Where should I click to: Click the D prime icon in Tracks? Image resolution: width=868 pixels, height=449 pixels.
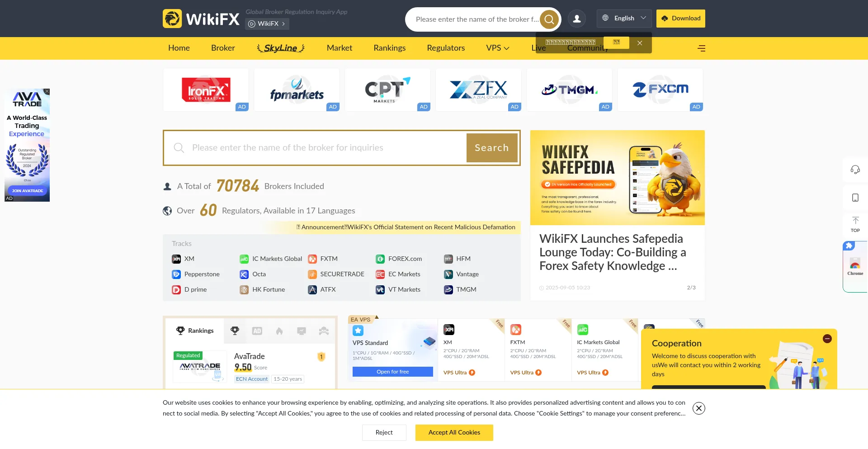(176, 290)
